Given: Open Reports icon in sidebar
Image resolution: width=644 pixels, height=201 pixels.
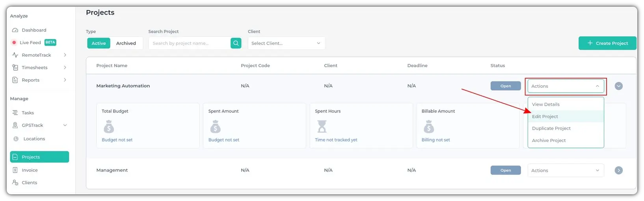Looking at the screenshot, I should [15, 80].
